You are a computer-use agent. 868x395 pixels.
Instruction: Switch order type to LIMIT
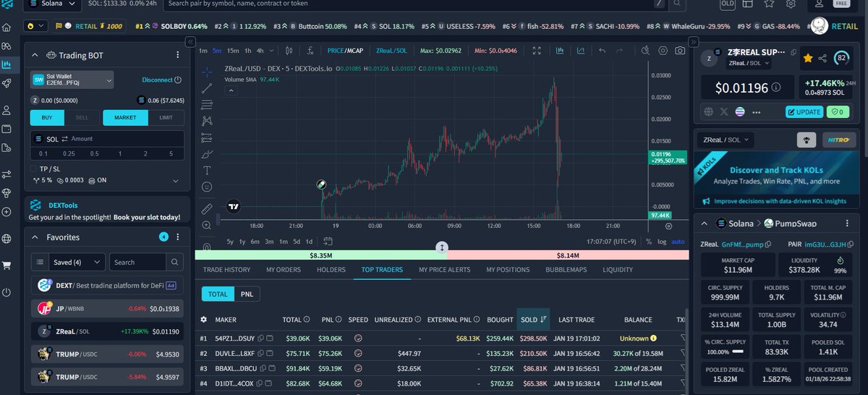(166, 118)
